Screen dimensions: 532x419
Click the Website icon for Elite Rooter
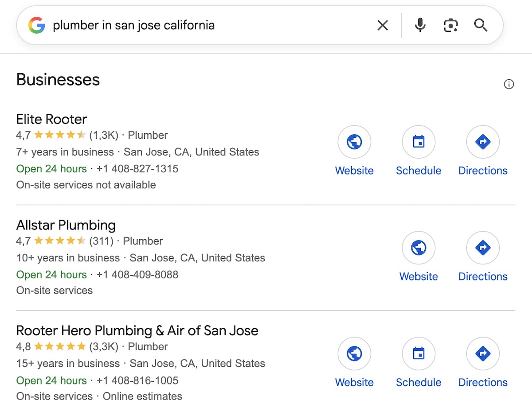[x=354, y=142]
